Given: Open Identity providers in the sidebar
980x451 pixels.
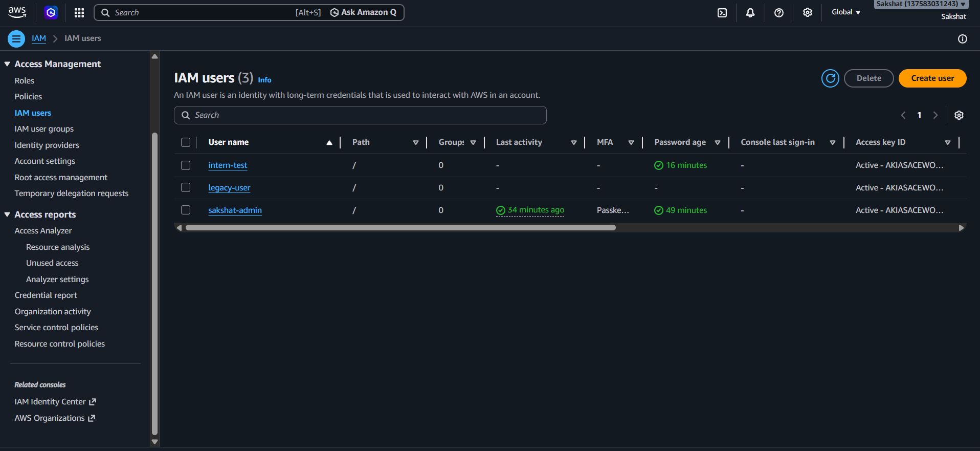Looking at the screenshot, I should (x=47, y=145).
